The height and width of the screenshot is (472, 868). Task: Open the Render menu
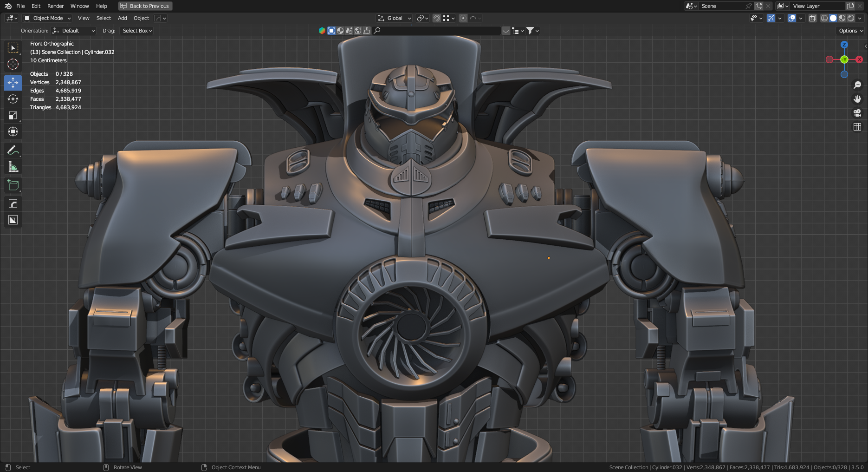click(x=55, y=6)
